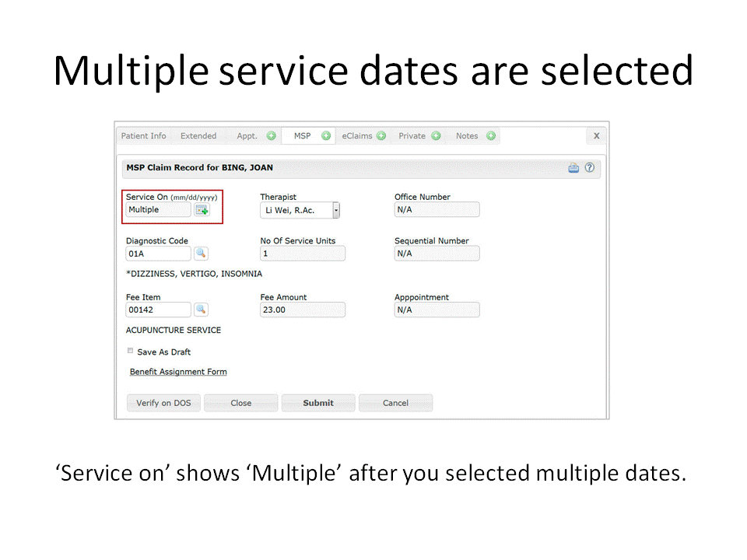Click the print icon in claim header
The image size is (747, 560).
(573, 167)
